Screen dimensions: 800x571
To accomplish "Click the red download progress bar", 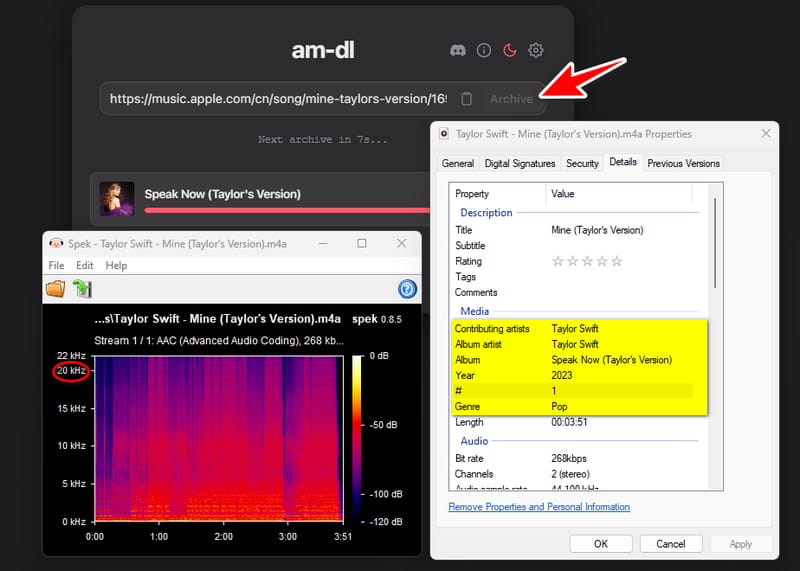I will pyautogui.click(x=287, y=210).
